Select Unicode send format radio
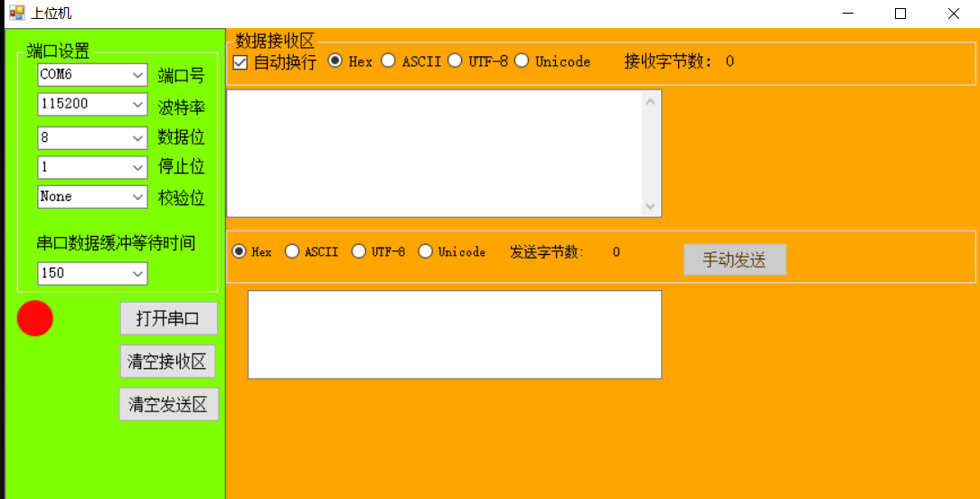The height and width of the screenshot is (499, 980). (x=426, y=251)
